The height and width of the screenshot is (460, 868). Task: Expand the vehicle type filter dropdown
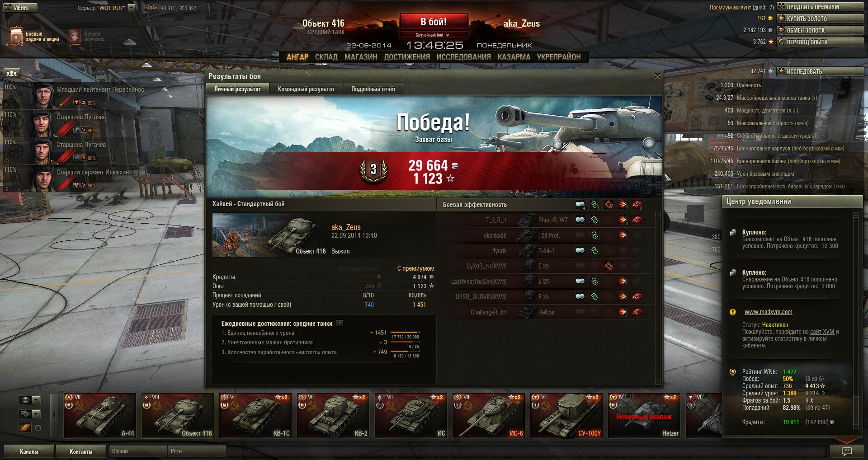[x=30, y=414]
